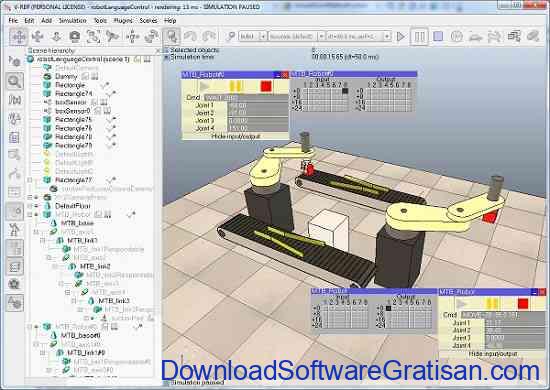Open the Plugins menu
Image resolution: width=550 pixels, height=390 pixels.
(x=123, y=21)
